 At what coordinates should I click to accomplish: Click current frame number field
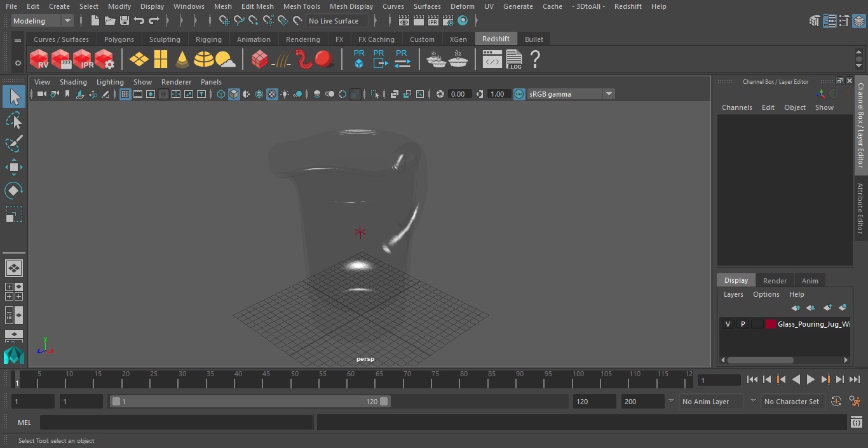click(719, 380)
